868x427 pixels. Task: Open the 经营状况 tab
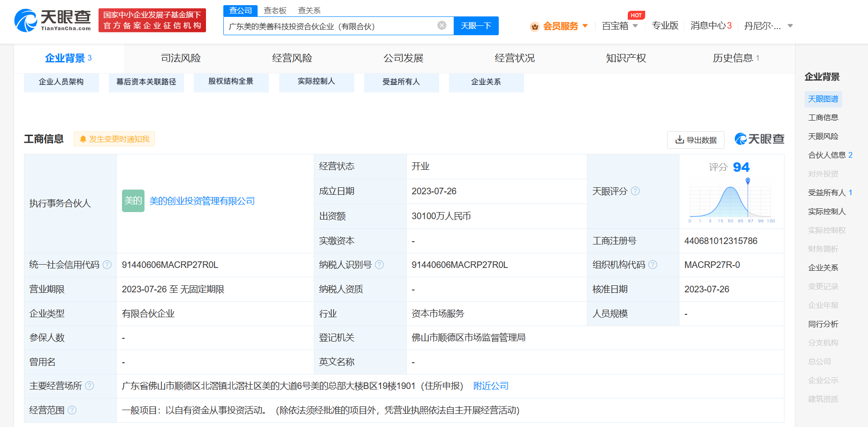click(x=515, y=58)
